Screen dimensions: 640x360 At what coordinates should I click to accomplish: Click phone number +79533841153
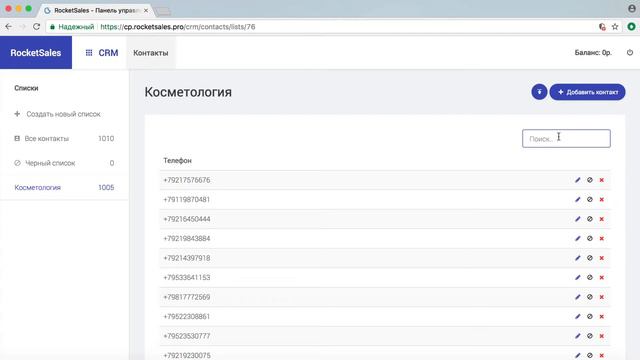[x=187, y=278]
